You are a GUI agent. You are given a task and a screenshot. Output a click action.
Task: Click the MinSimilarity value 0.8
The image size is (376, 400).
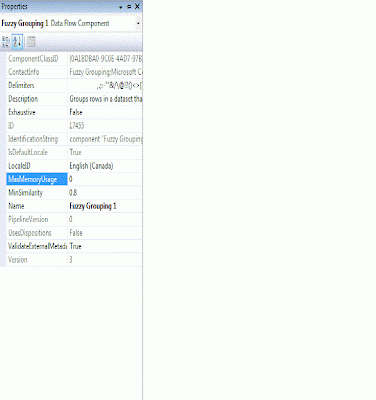point(73,193)
